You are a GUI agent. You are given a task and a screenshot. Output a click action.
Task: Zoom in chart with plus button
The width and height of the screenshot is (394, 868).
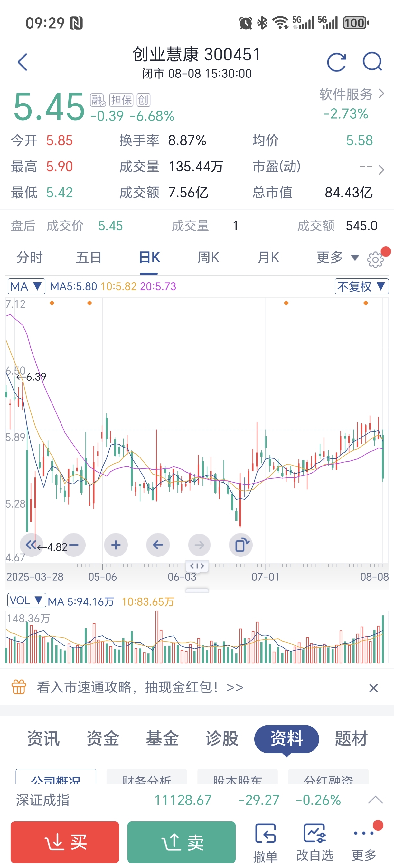[116, 545]
